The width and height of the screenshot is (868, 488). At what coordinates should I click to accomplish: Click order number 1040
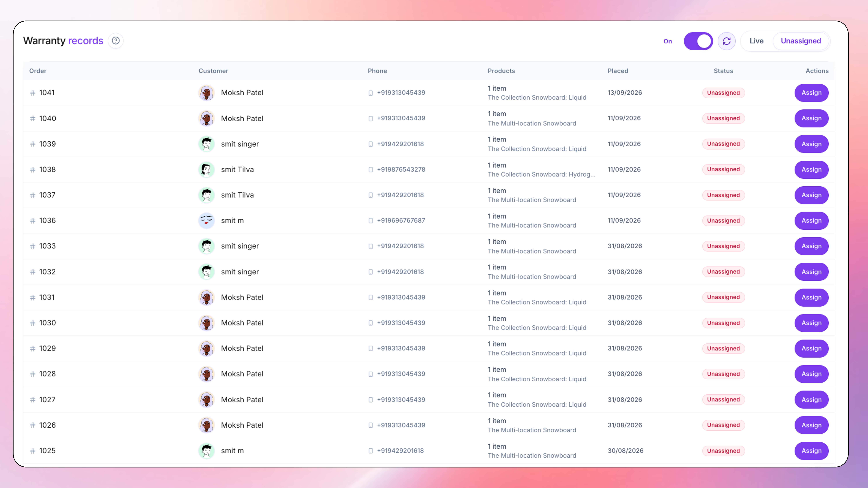[x=47, y=118]
